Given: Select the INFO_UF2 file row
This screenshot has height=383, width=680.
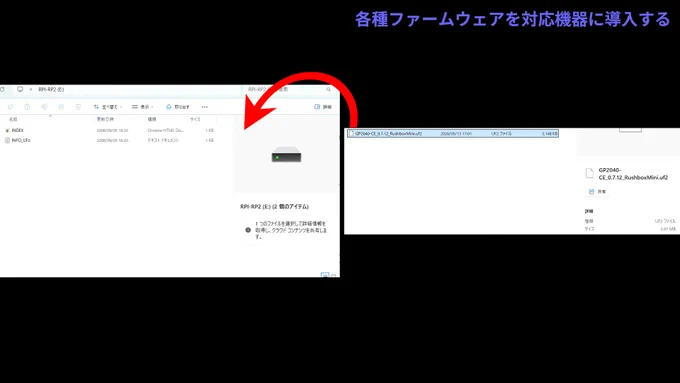Looking at the screenshot, I should pyautogui.click(x=110, y=140).
